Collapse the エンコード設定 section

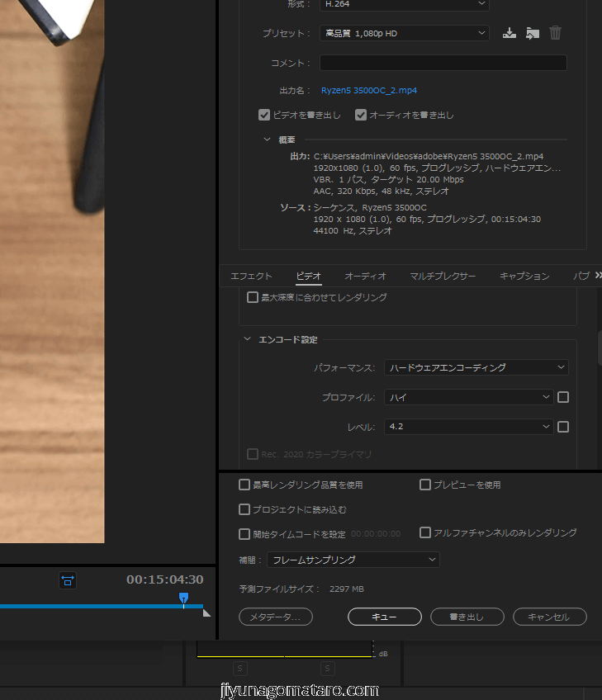click(247, 339)
